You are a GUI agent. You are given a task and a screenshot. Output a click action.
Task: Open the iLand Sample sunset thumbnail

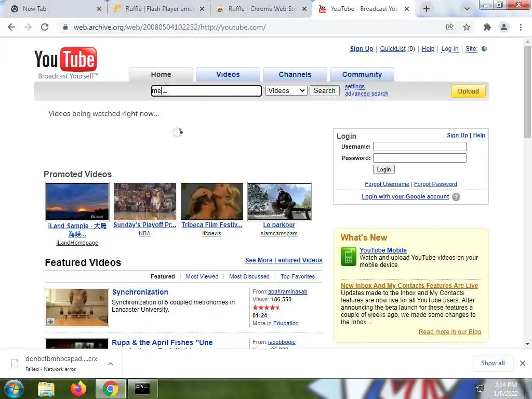(x=77, y=202)
